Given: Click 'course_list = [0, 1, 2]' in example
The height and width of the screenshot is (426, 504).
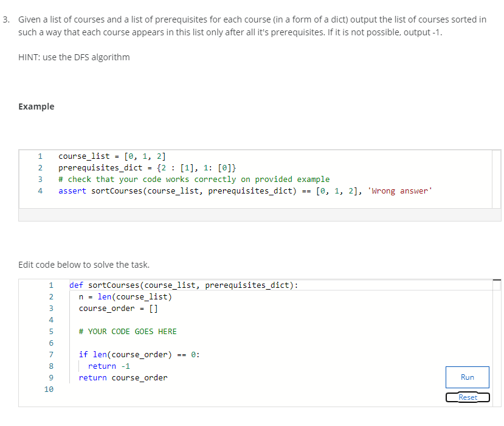Looking at the screenshot, I should [112, 156].
